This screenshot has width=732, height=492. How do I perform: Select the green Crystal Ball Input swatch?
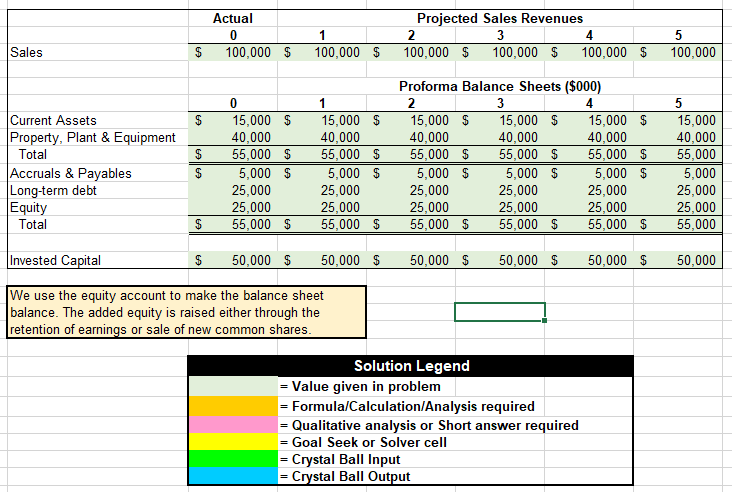click(233, 459)
